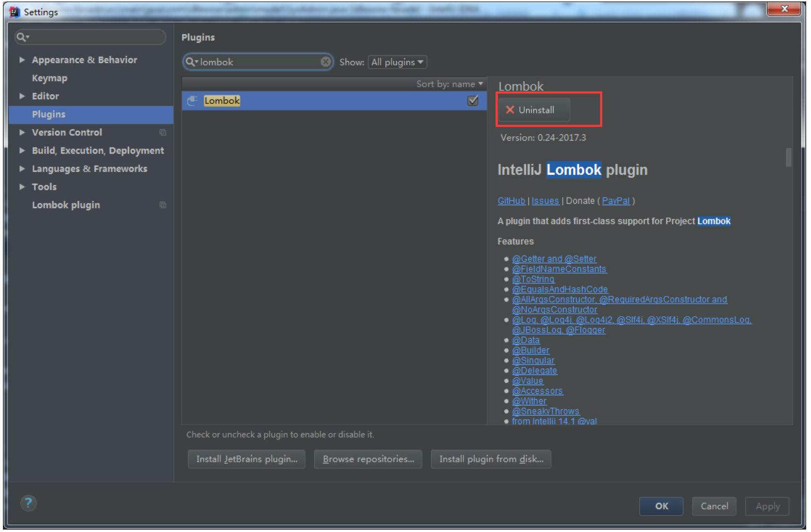The width and height of the screenshot is (811, 532).
Task: Open the GitHub link
Action: [x=511, y=201]
